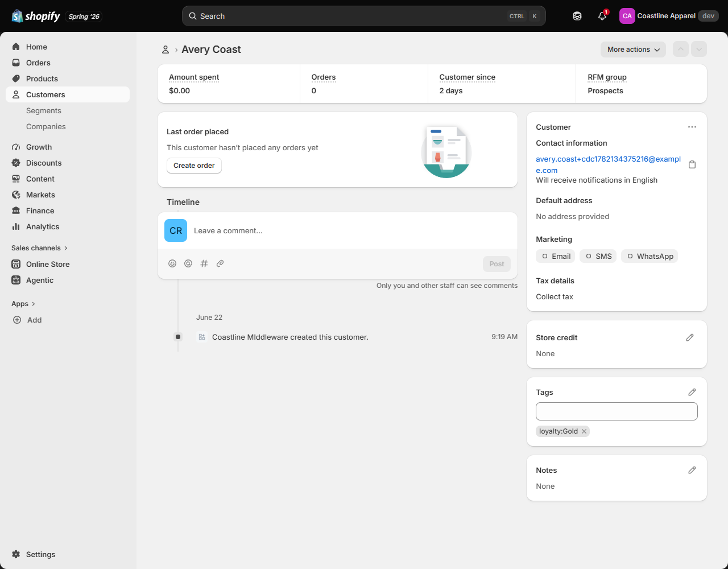The image size is (728, 569).
Task: Click Spring '26 edition badge
Action: click(x=84, y=17)
